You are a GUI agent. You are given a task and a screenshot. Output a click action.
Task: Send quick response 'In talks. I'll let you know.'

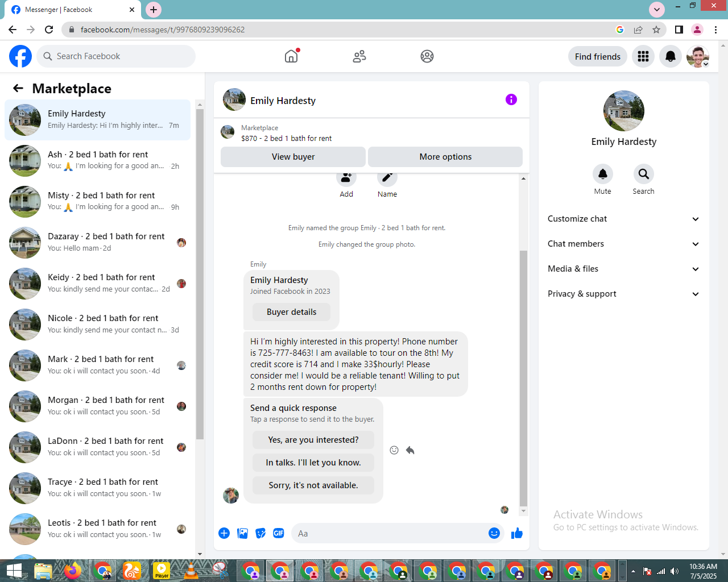[313, 463]
